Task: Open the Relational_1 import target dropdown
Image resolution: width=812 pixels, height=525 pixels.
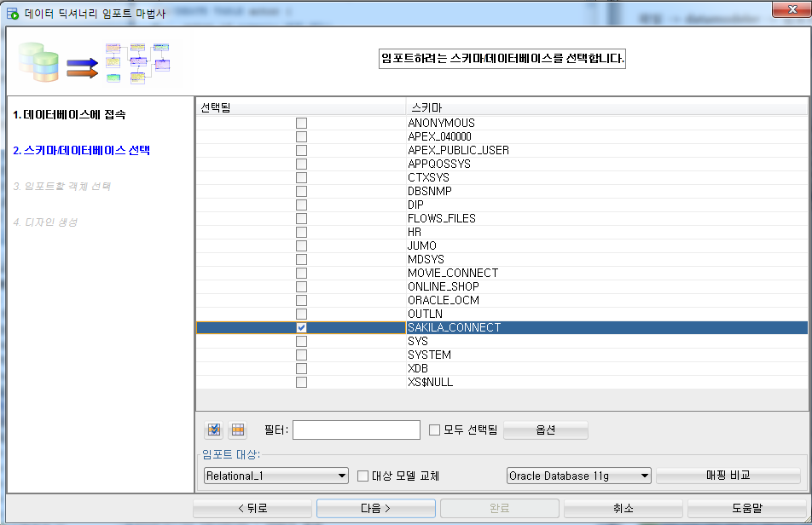Action: (x=276, y=476)
